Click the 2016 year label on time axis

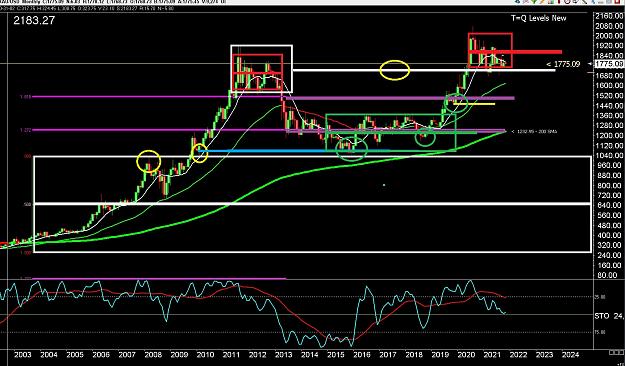(x=361, y=354)
